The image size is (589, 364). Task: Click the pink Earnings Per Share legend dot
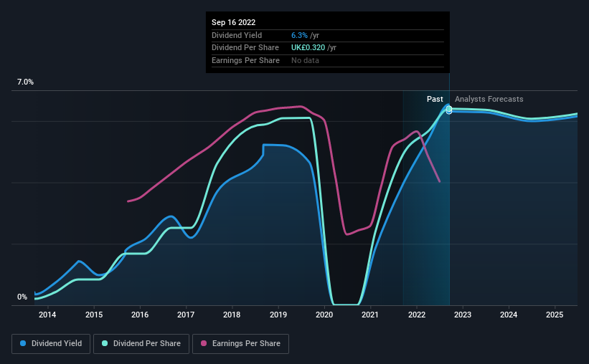(204, 343)
